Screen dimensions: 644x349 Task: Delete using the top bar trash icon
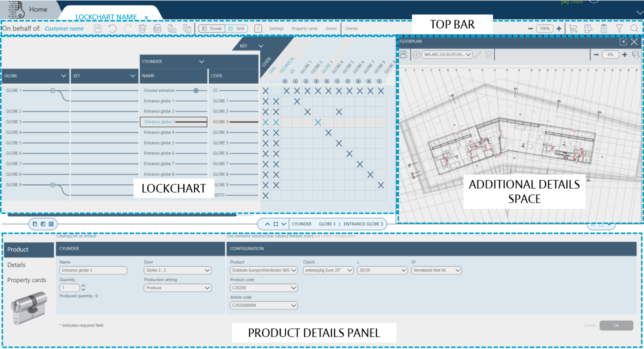click(142, 28)
